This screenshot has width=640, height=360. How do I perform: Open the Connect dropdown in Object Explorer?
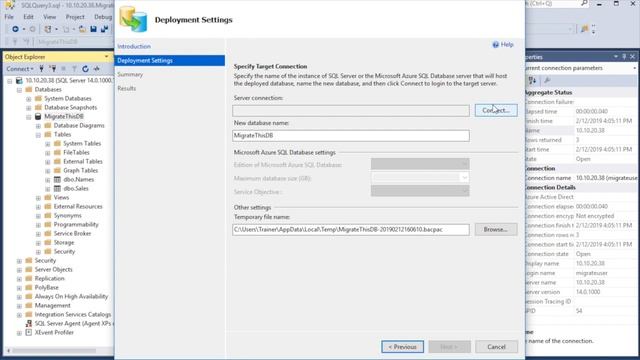(20, 69)
